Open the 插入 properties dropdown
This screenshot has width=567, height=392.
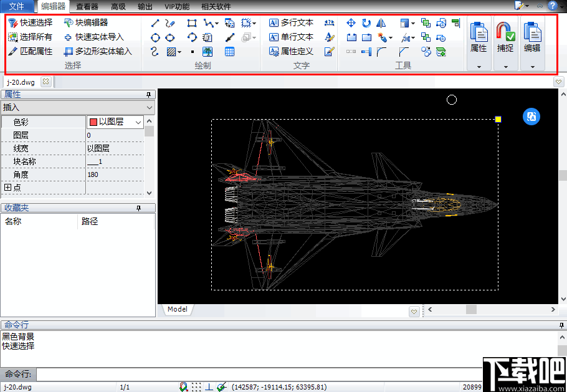(148, 107)
